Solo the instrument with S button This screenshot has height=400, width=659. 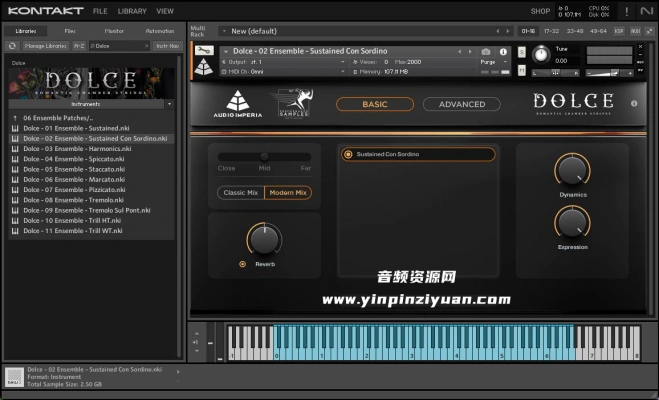[x=522, y=52]
